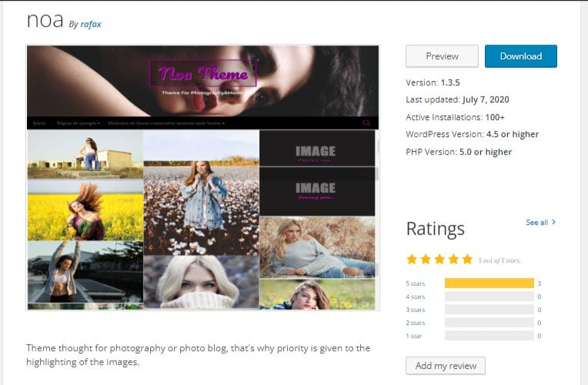The height and width of the screenshot is (385, 588).
Task: Select the 1 star rating row
Action: (473, 336)
